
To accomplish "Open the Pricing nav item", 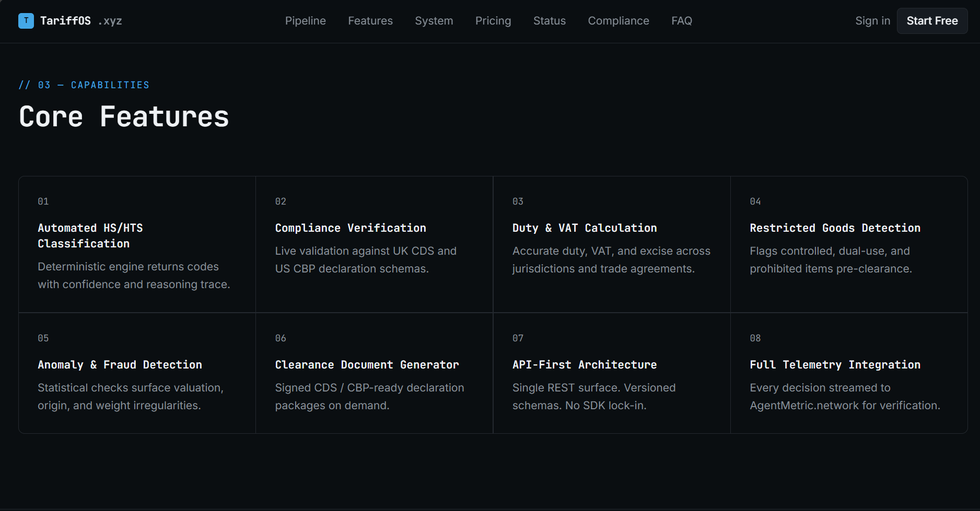I will point(493,21).
